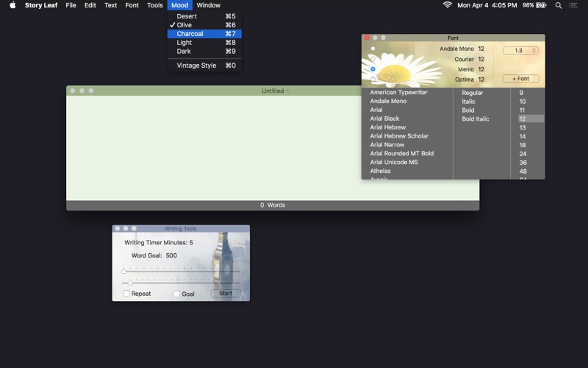588x368 pixels.
Task: Select Arial Hebrew font family
Action: [x=388, y=127]
